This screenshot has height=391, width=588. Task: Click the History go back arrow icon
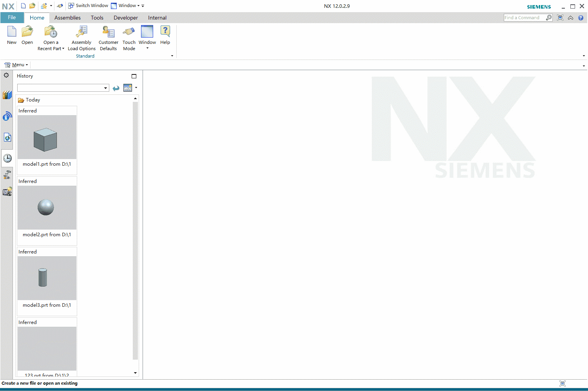coord(116,88)
